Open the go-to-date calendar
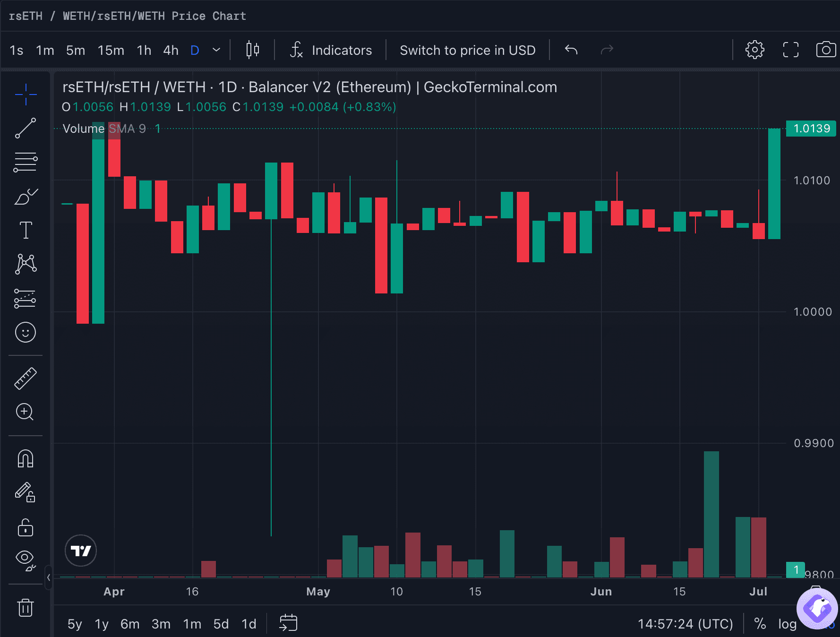Screen dimensions: 840x637 coord(288,623)
